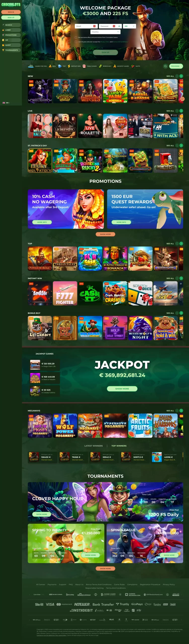Expand the EN language selector
Screen dimensions: 189x644
pos(6,103)
